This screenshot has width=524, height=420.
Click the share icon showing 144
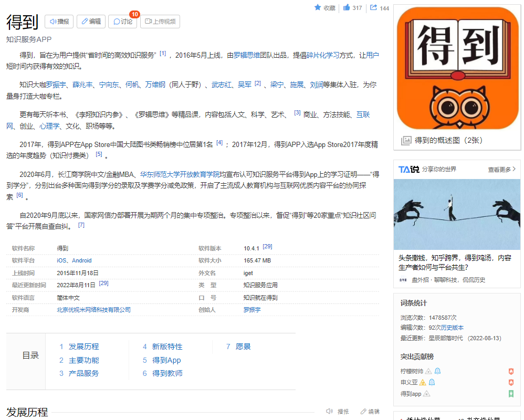[374, 8]
